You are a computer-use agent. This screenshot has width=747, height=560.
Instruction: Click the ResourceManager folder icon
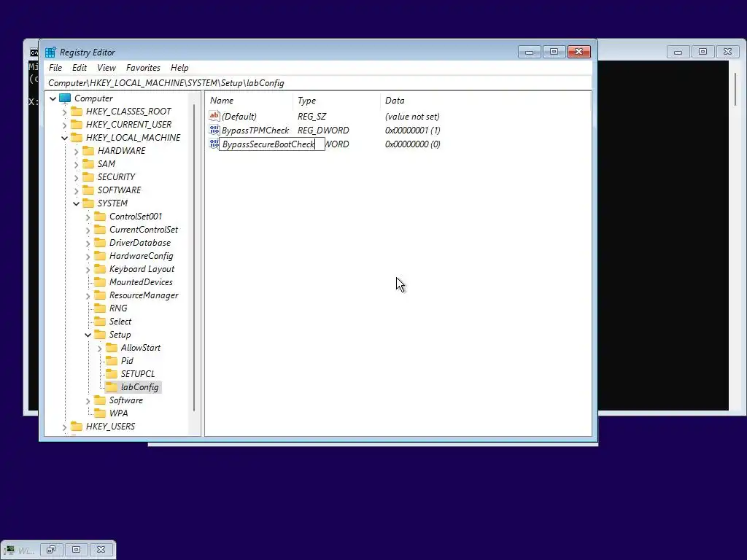click(100, 295)
